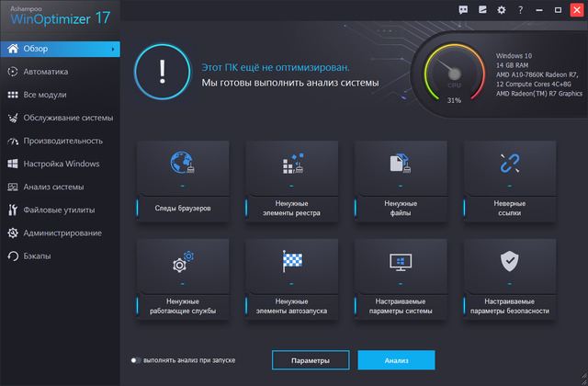Click the home icon next to Обзор
Image resolution: width=588 pixels, height=386 pixels.
13,49
